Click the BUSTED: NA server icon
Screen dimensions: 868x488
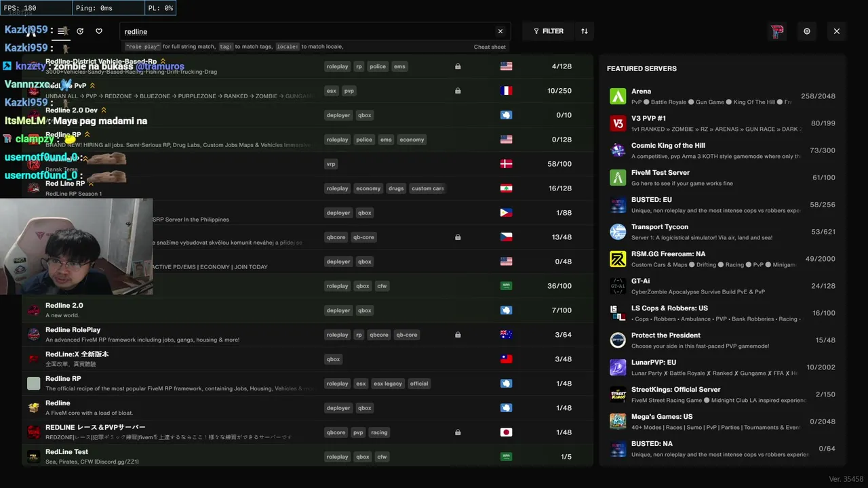point(618,449)
